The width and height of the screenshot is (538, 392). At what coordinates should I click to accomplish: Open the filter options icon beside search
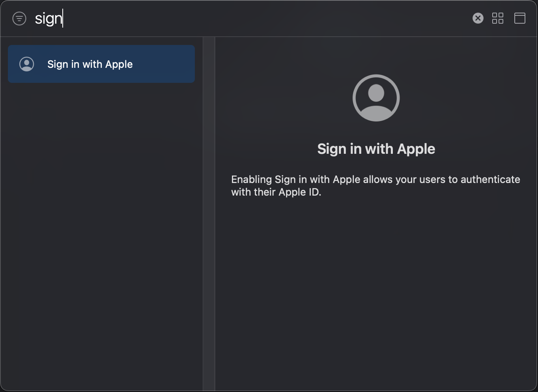[x=19, y=19]
